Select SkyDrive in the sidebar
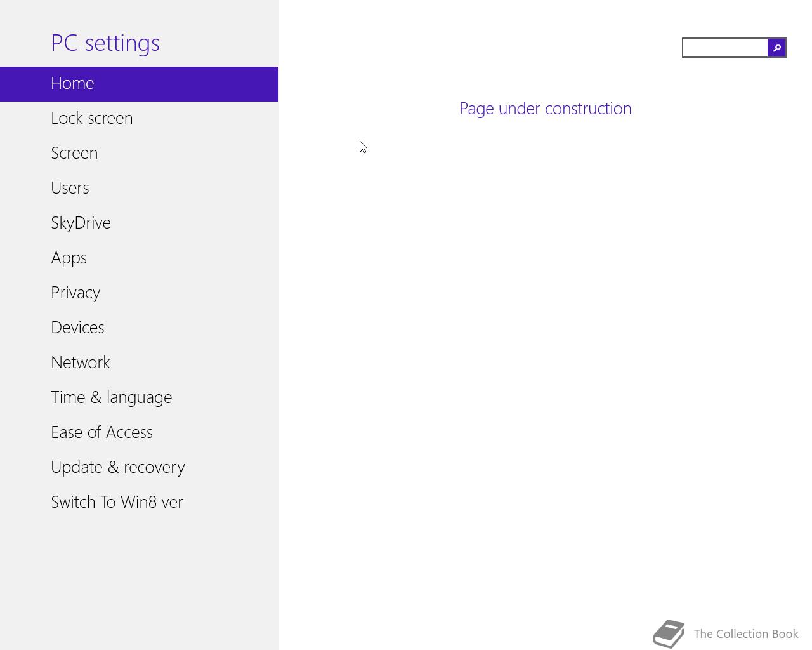812x650 pixels. click(81, 223)
